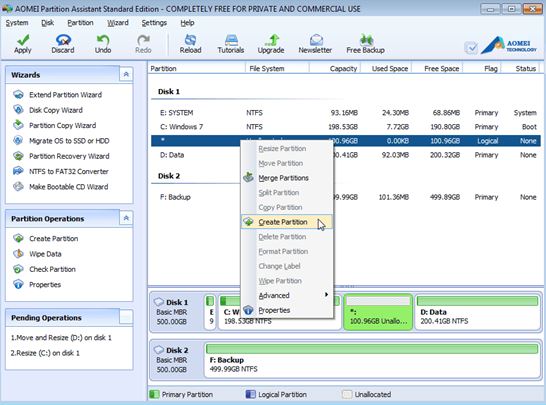The image size is (546, 405).
Task: Collapse the Partition Operations panel
Action: tap(126, 218)
